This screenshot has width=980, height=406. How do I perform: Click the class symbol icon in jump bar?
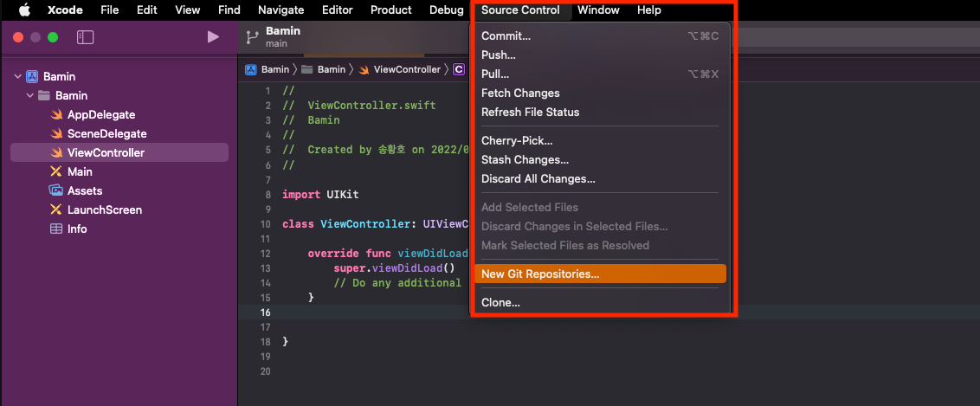[x=459, y=69]
